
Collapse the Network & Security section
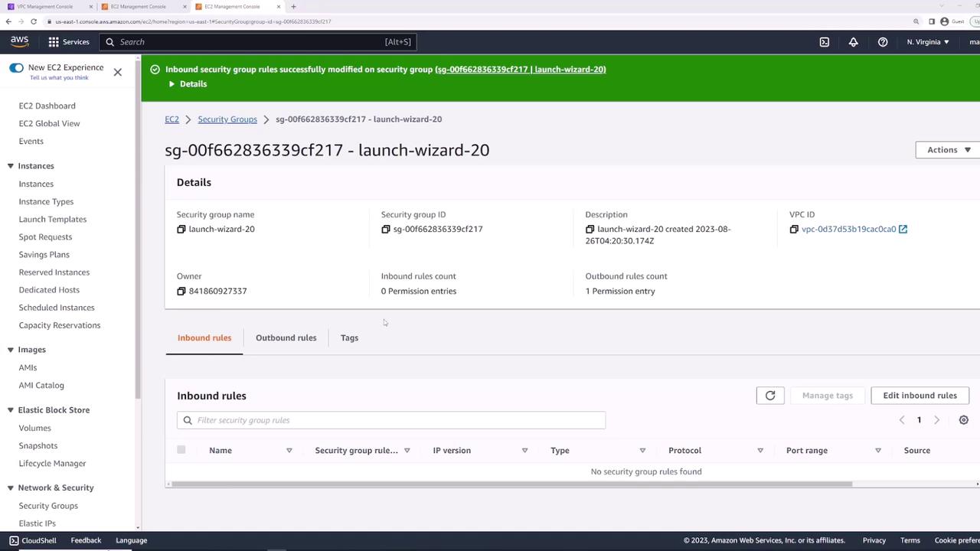coord(11,487)
